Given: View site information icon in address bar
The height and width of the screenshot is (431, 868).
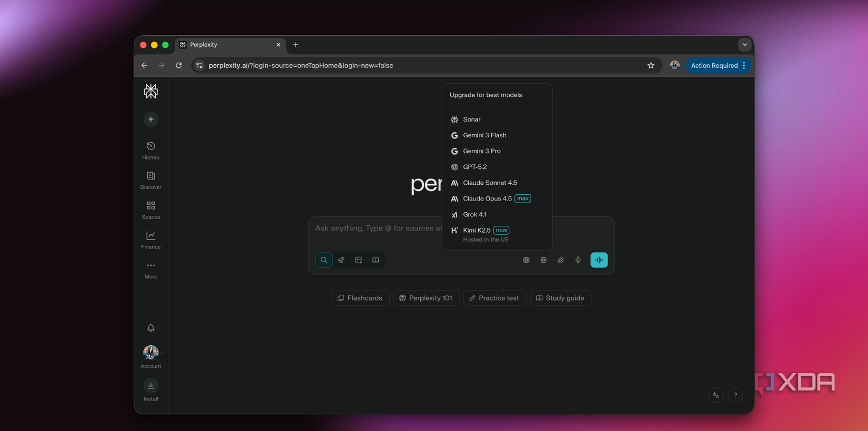Looking at the screenshot, I should coord(199,65).
